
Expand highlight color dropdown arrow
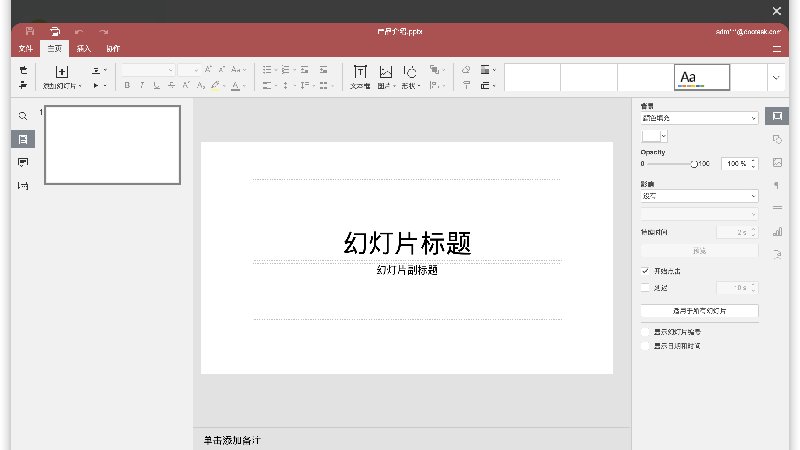pos(224,86)
